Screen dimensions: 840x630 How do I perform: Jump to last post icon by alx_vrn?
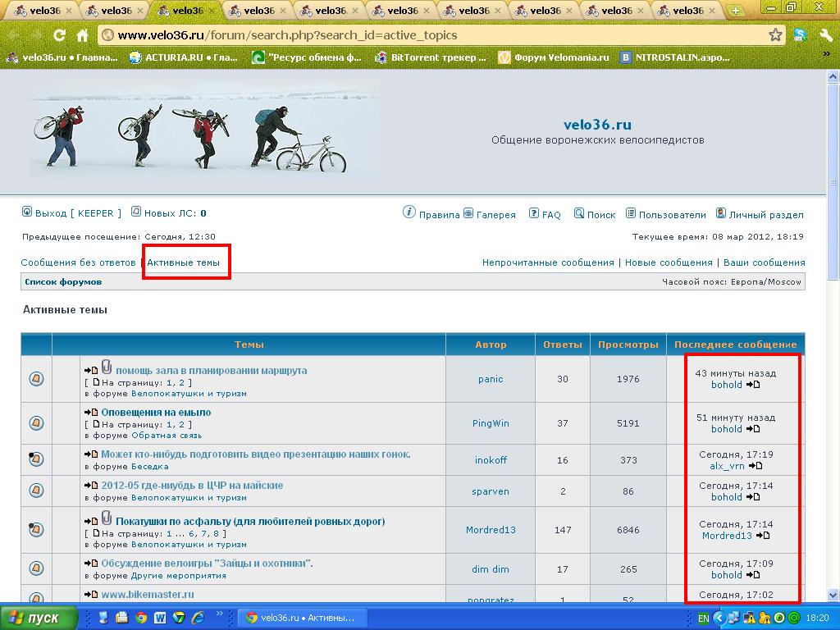tap(754, 466)
